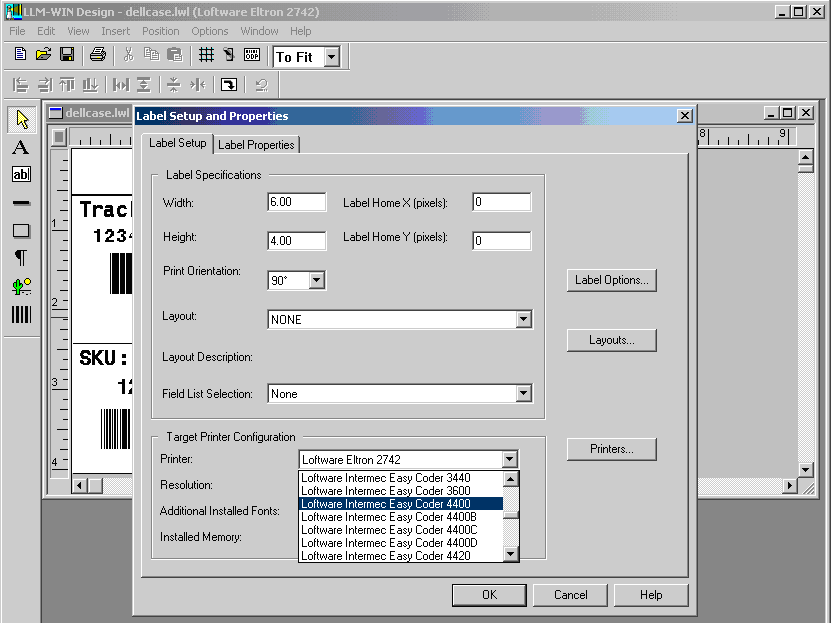Choose the line drawing tool
Screen dimensions: 831x623
point(21,203)
